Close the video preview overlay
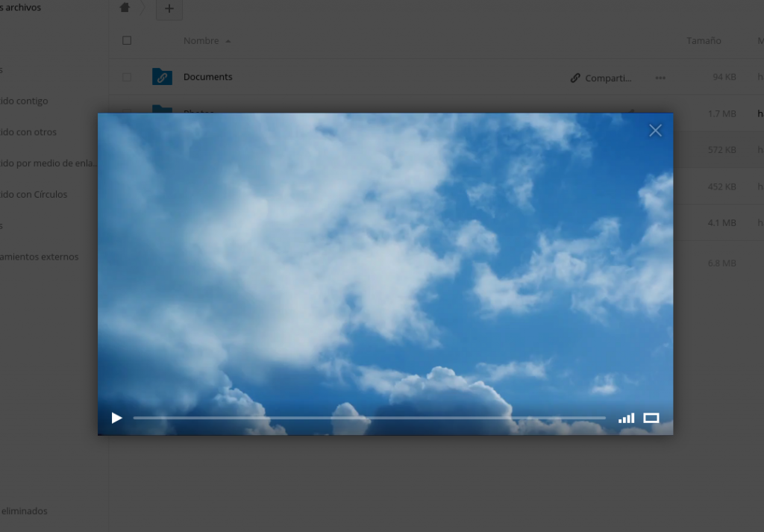This screenshot has width=764, height=532. click(655, 130)
